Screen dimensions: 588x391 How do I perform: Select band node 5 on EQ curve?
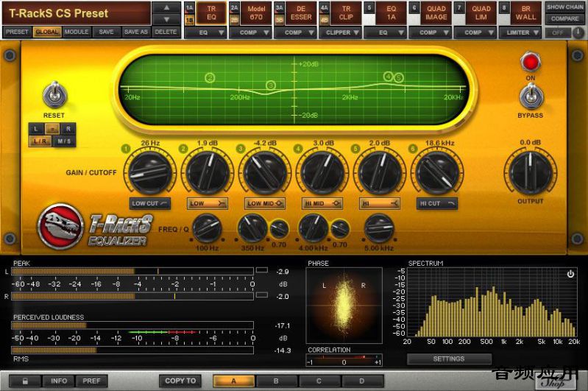coord(399,78)
